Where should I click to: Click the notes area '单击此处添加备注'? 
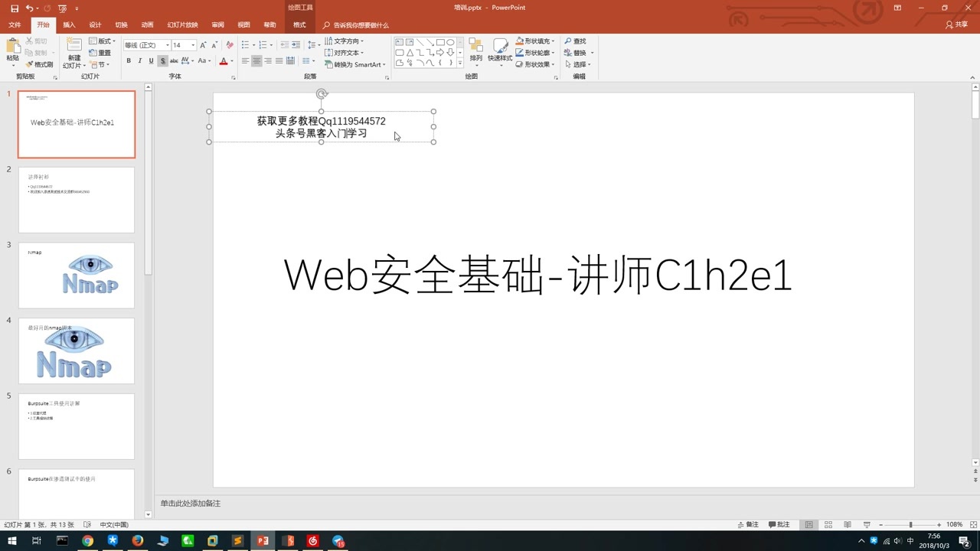coord(191,504)
